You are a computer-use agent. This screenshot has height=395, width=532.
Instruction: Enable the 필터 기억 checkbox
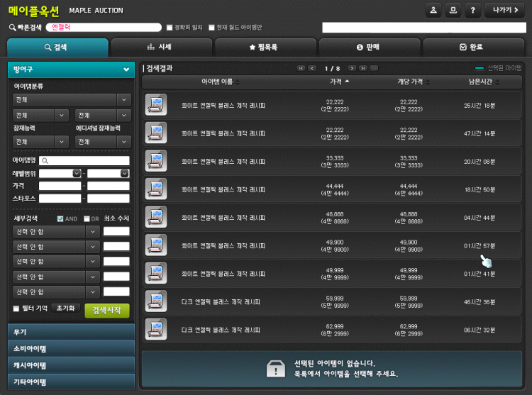(16, 308)
